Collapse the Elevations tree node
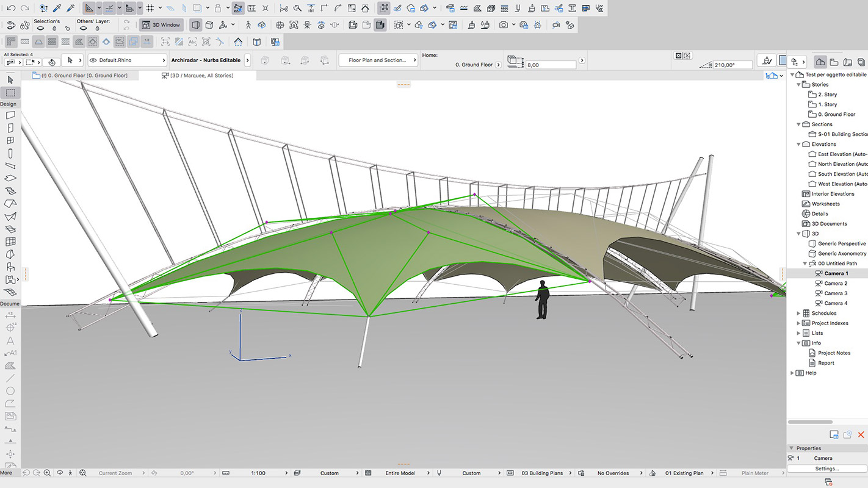 (x=799, y=145)
